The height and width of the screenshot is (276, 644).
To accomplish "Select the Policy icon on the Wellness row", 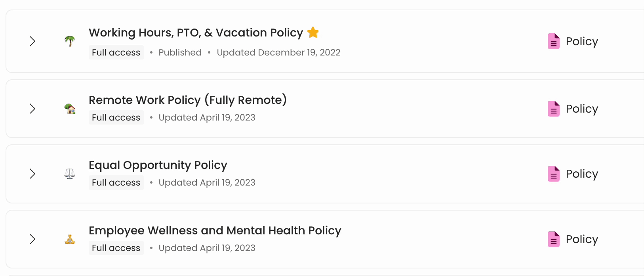I will tap(554, 239).
